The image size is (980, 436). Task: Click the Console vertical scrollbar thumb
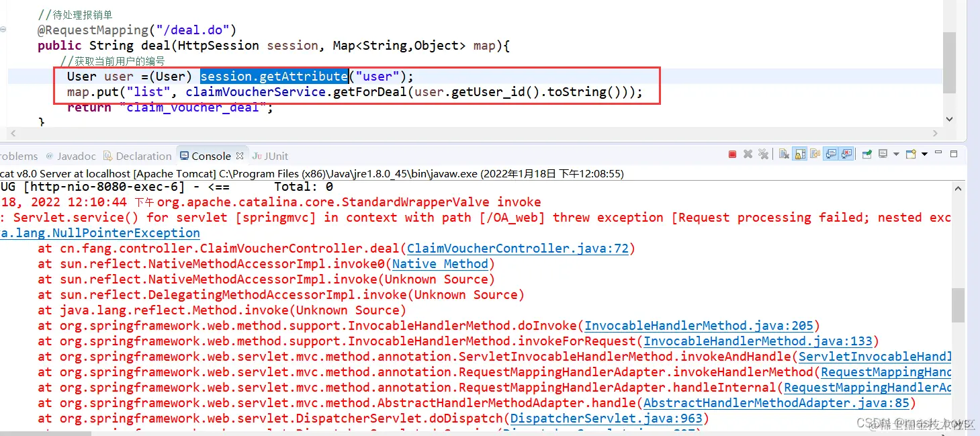click(959, 306)
